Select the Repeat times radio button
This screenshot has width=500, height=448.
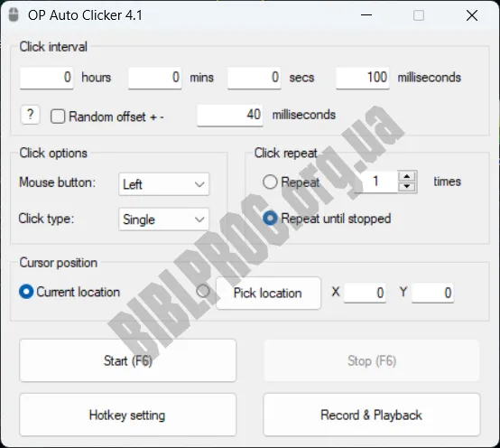point(270,182)
